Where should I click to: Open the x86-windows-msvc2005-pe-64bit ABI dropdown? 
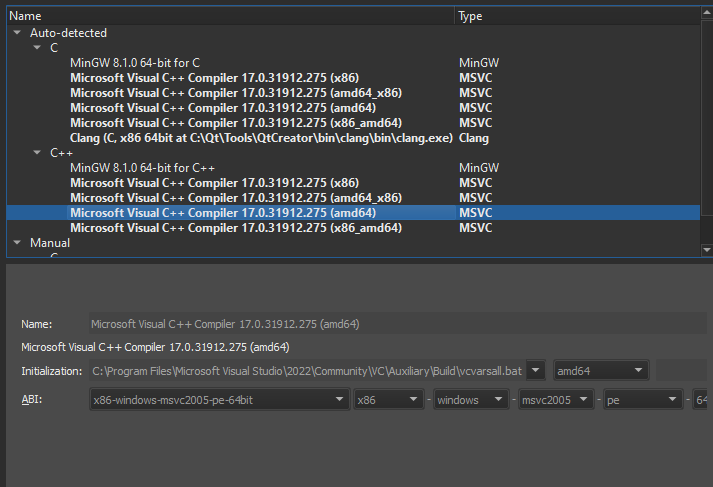click(x=219, y=400)
